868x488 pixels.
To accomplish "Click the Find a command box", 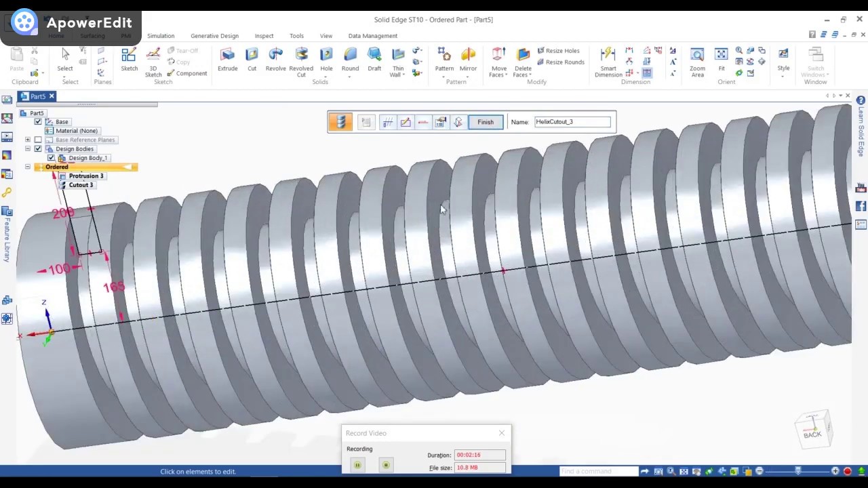I will click(599, 471).
